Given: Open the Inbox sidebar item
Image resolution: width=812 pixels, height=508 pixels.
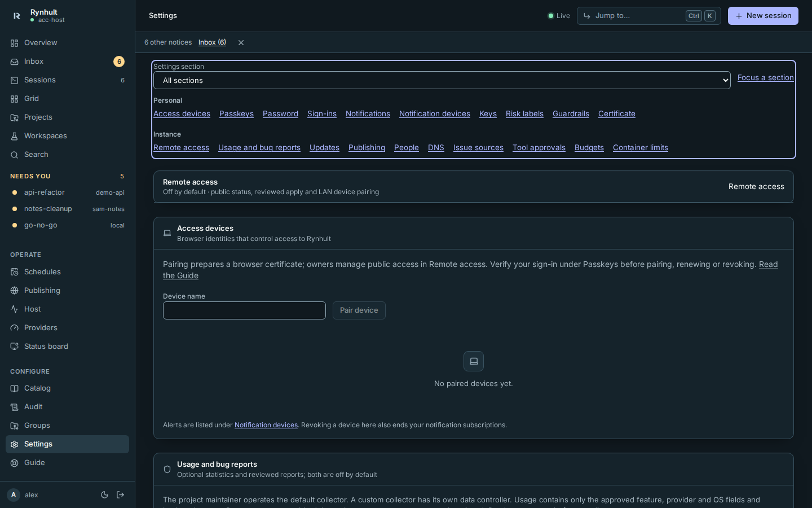Looking at the screenshot, I should pos(67,62).
